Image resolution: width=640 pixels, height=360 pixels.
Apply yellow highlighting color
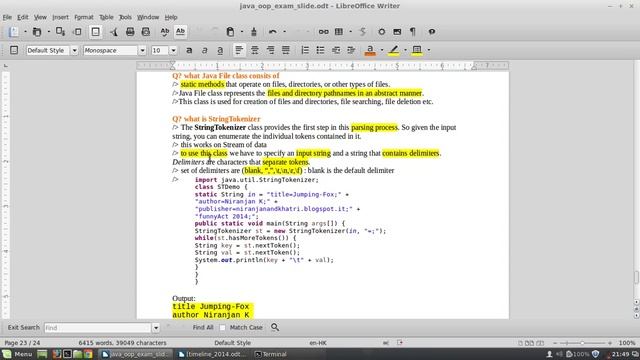point(393,50)
